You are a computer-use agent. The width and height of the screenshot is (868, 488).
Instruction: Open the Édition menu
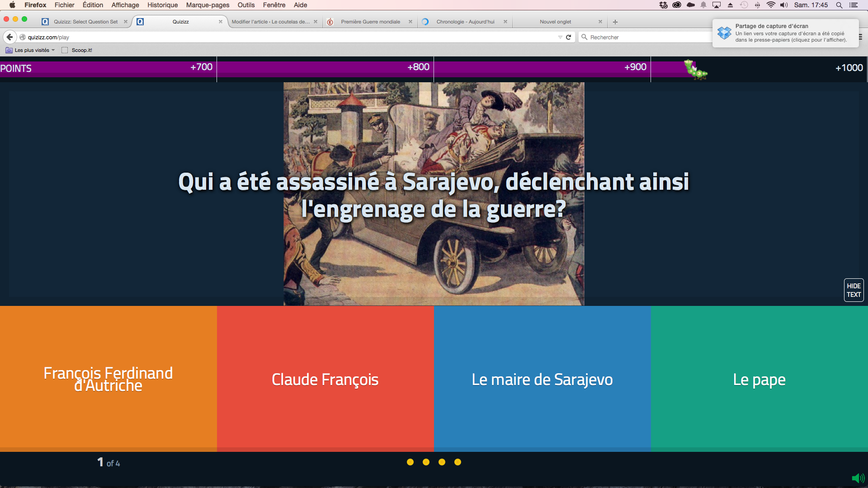[x=93, y=5]
